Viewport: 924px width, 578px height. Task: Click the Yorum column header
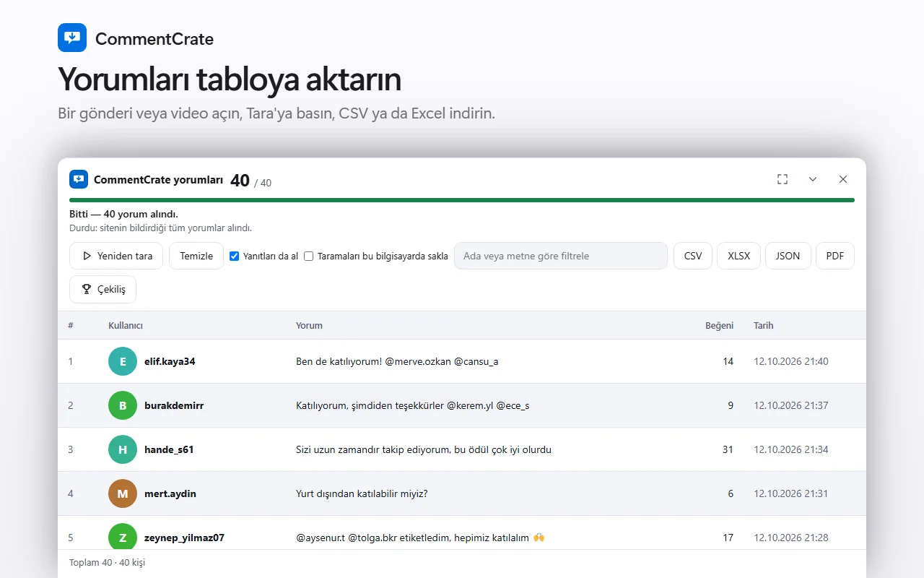pyautogui.click(x=309, y=326)
